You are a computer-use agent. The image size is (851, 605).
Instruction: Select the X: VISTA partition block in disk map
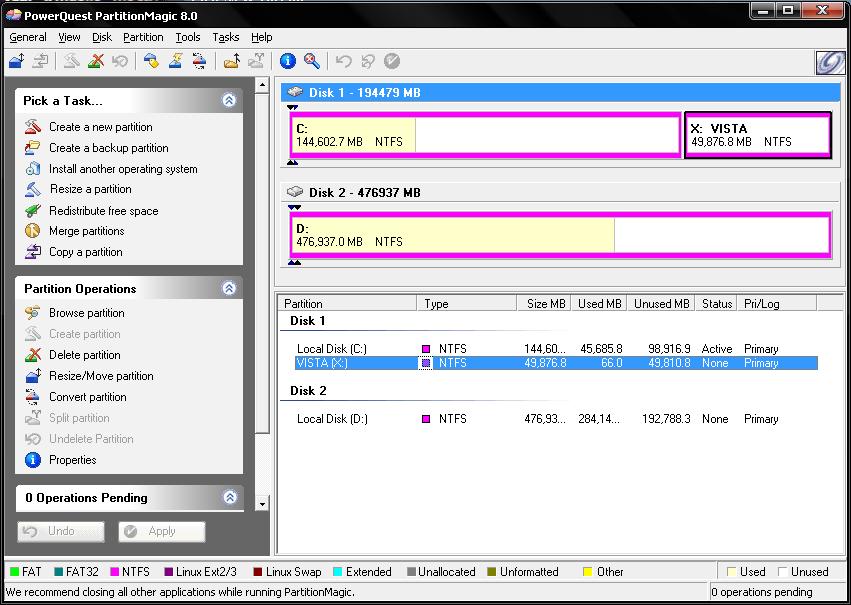[758, 135]
